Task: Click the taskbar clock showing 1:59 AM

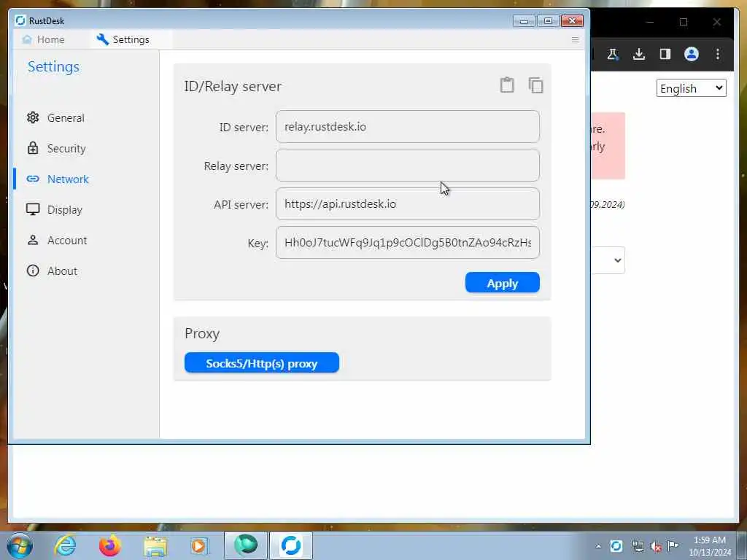Action: coord(709,546)
